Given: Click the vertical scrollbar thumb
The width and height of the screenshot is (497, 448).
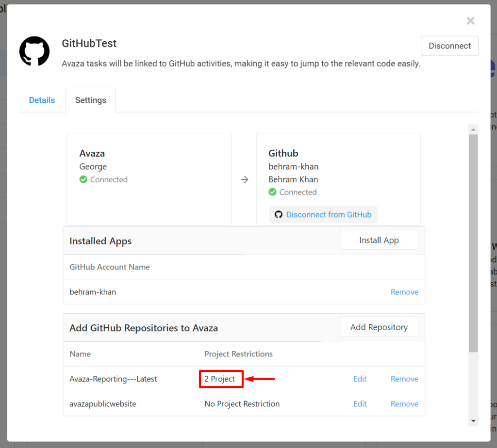Looking at the screenshot, I should (473, 243).
